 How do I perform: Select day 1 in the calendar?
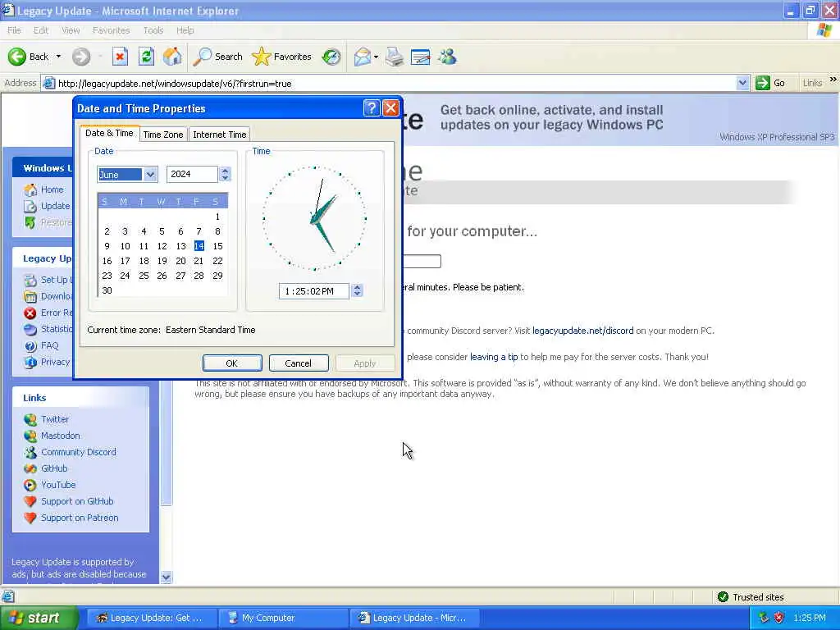(217, 217)
